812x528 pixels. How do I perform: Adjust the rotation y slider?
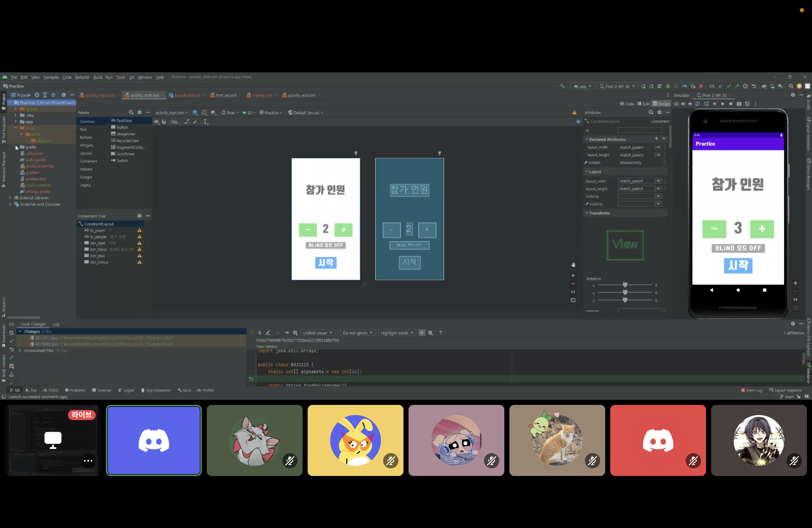pyautogui.click(x=625, y=293)
